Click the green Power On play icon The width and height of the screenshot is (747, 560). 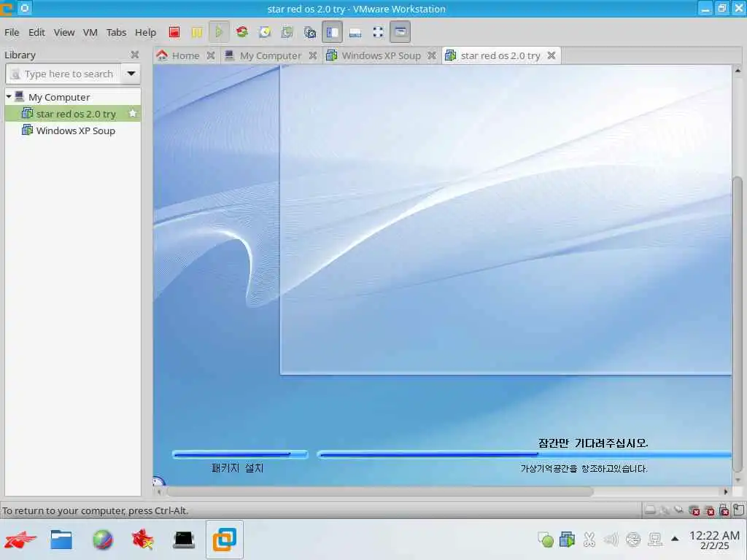coord(219,32)
